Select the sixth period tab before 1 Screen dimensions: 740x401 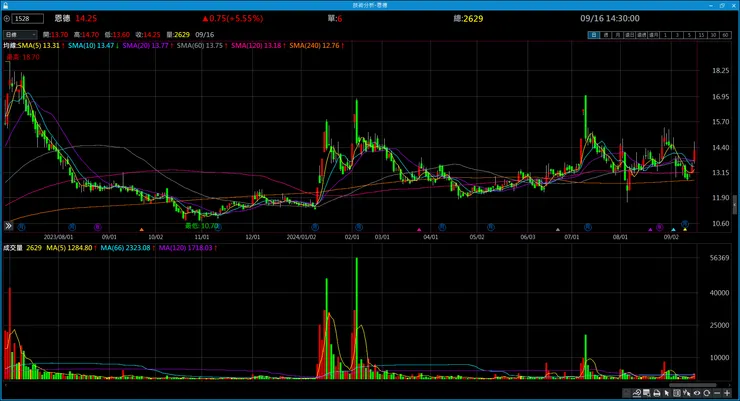653,35
